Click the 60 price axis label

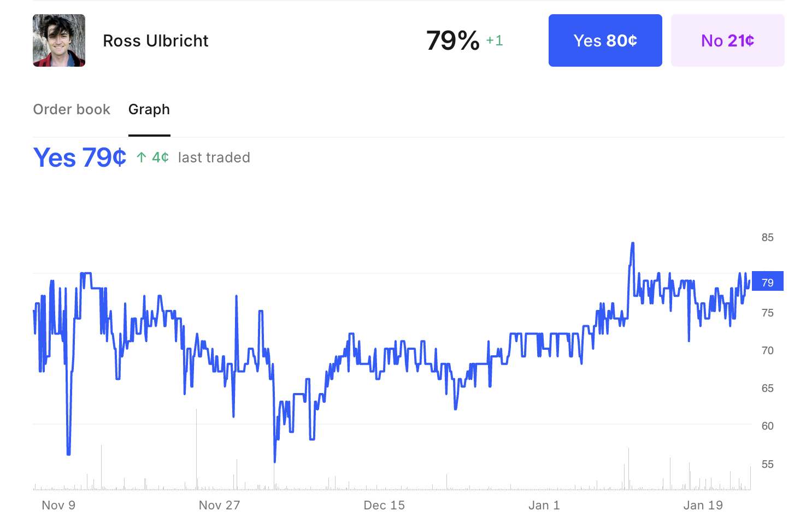pyautogui.click(x=767, y=426)
